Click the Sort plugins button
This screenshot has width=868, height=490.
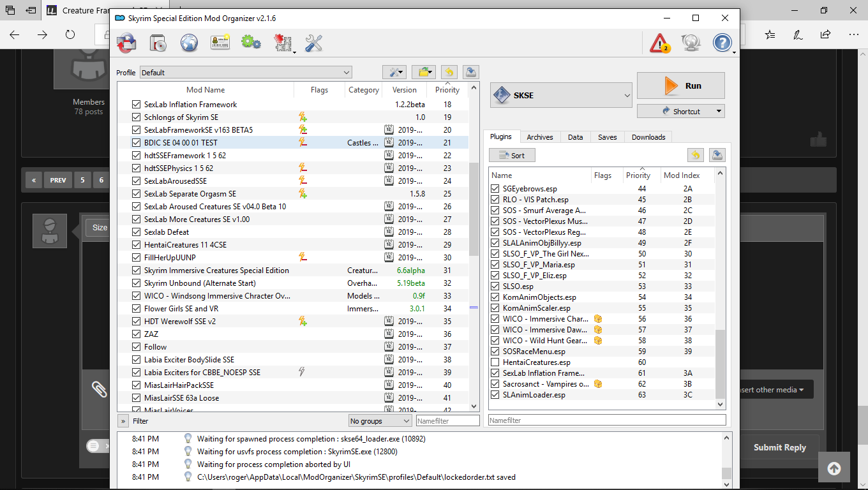click(512, 155)
